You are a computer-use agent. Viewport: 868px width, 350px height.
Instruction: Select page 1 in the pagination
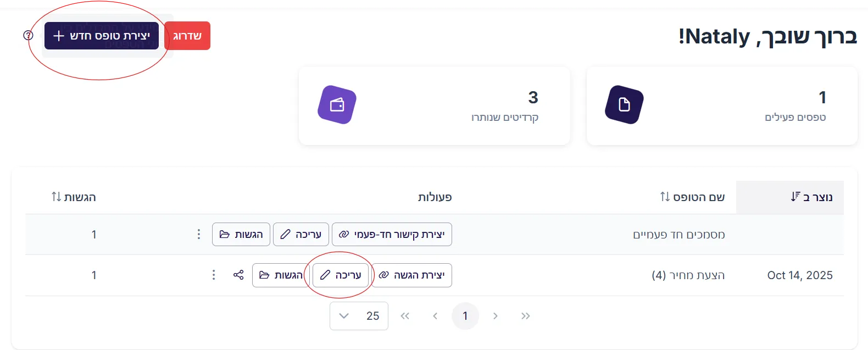[465, 315]
